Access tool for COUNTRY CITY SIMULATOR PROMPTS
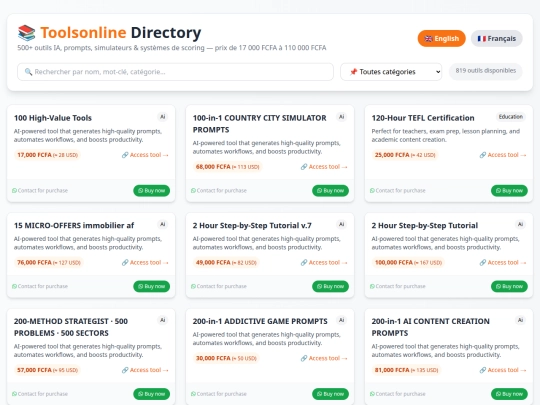 pos(324,167)
